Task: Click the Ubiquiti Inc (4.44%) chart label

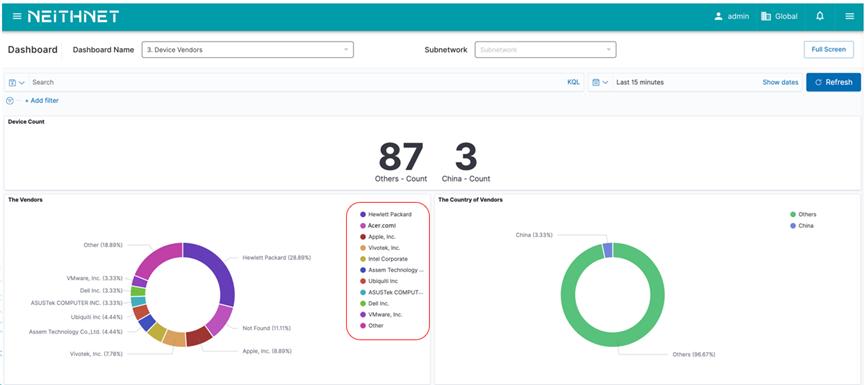Action: pos(97,317)
